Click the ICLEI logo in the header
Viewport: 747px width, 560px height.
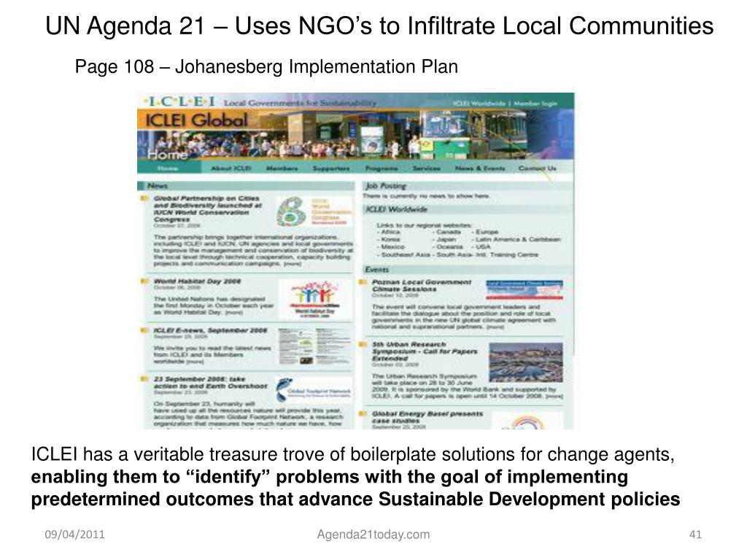pos(179,101)
